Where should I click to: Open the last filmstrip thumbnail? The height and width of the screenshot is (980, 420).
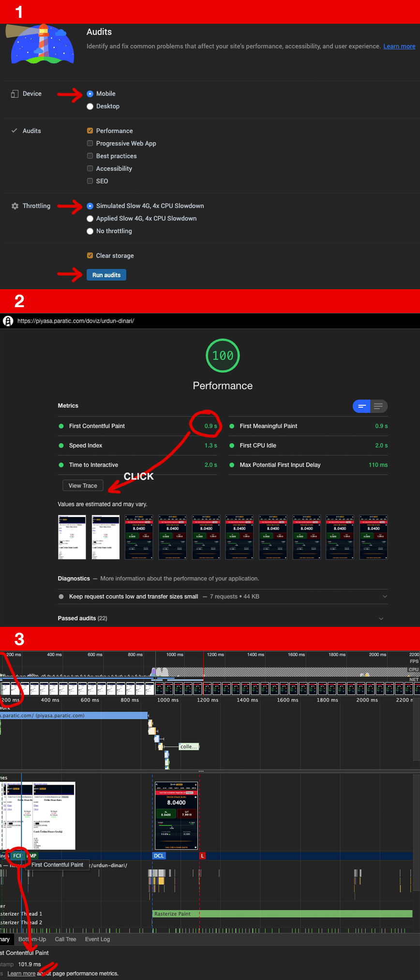374,537
